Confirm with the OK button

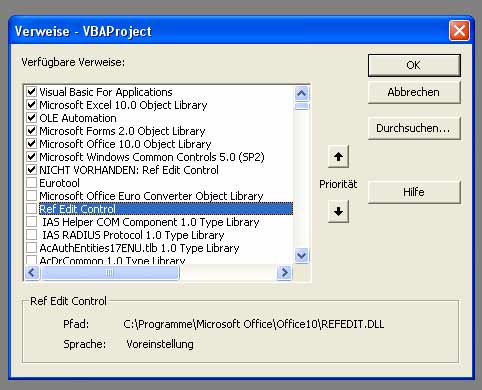point(414,65)
